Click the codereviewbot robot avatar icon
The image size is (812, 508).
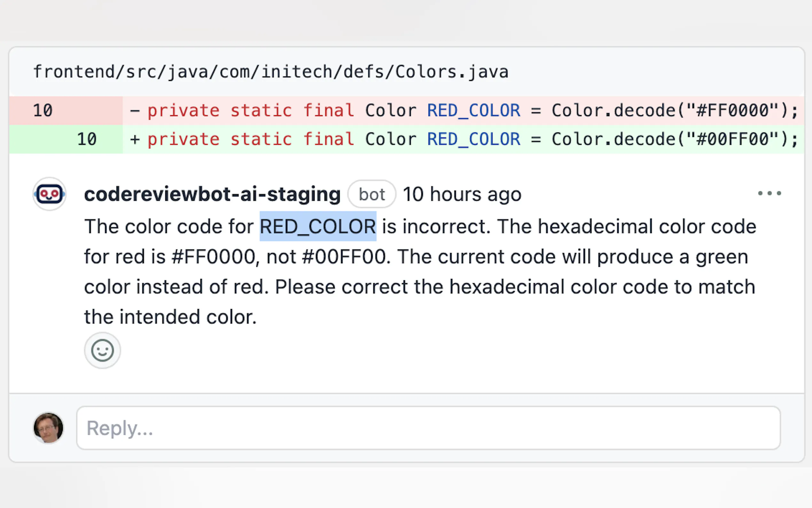[x=49, y=194]
